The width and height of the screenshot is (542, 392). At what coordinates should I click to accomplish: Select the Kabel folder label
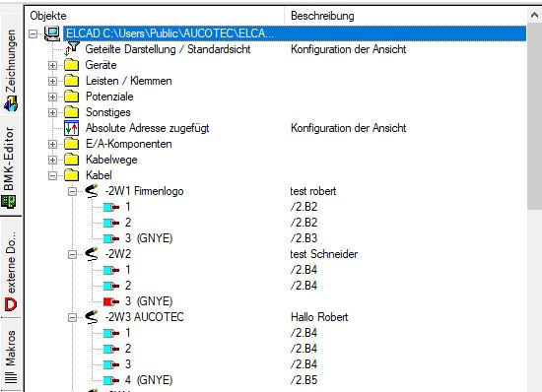[x=99, y=175]
